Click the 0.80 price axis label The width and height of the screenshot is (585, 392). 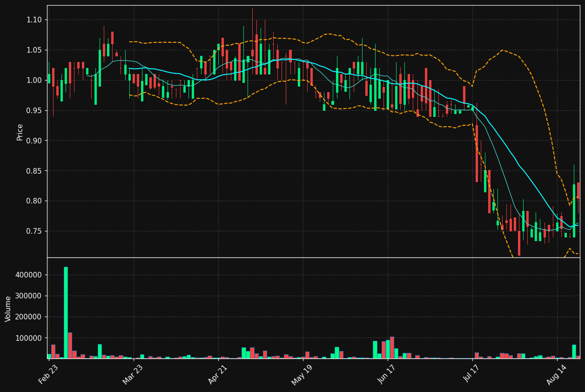pyautogui.click(x=34, y=201)
